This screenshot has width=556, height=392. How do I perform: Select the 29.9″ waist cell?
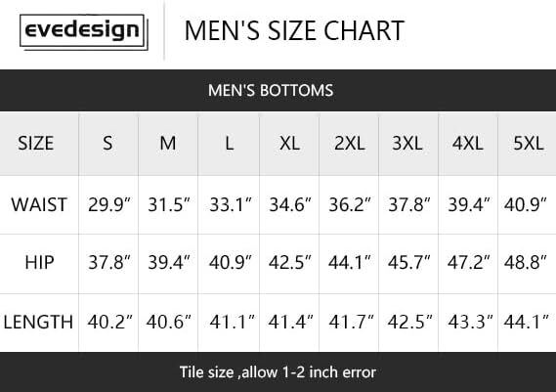tap(109, 204)
